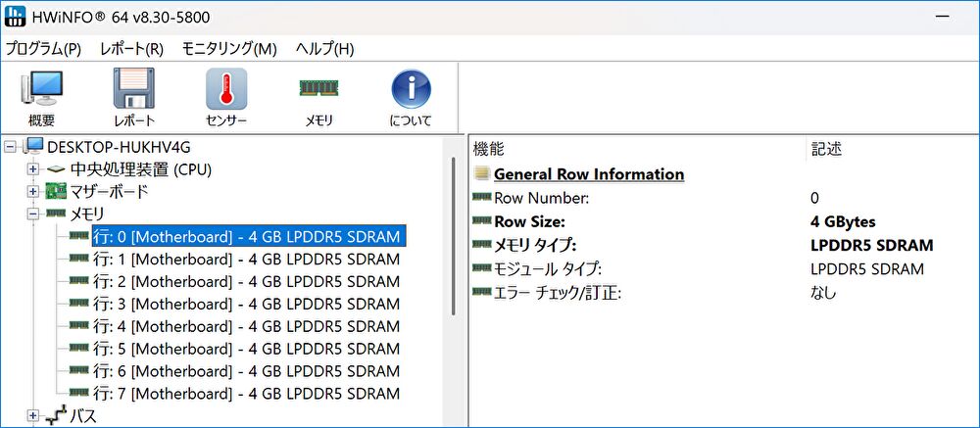Select 行: 3 memory row item
The height and width of the screenshot is (428, 980).
[x=245, y=304]
